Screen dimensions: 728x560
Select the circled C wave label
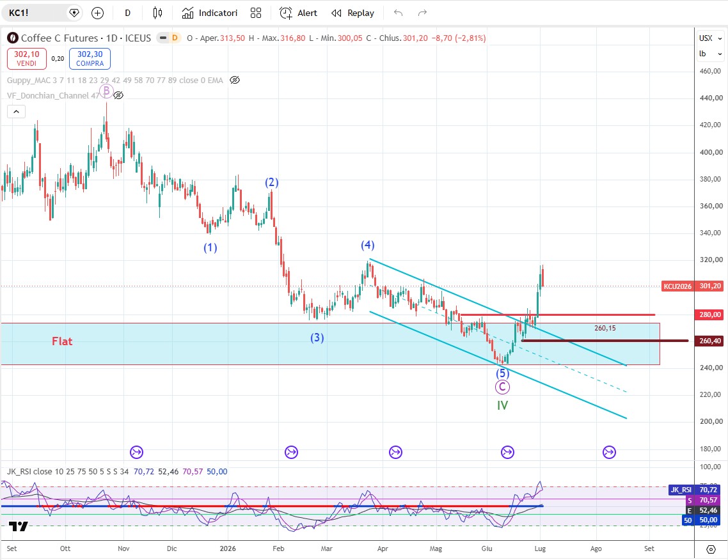[x=502, y=387]
